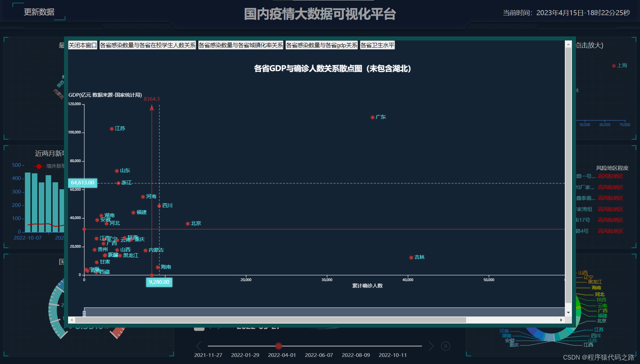Open 各省感染数量与各省在校学生人数关系 chart
The image size is (640, 364).
(x=148, y=45)
